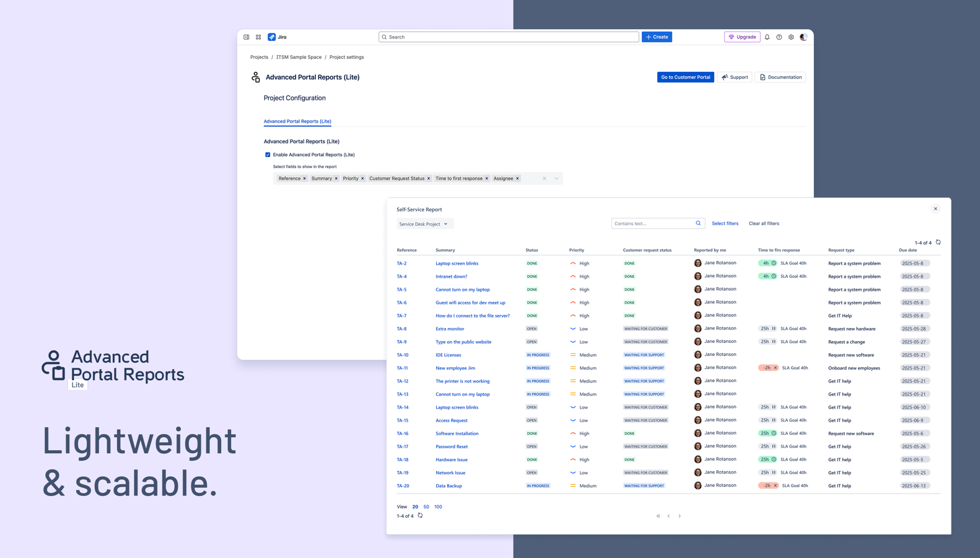Click the Upgrade button
Screen dimensions: 980x558
pyautogui.click(x=742, y=37)
